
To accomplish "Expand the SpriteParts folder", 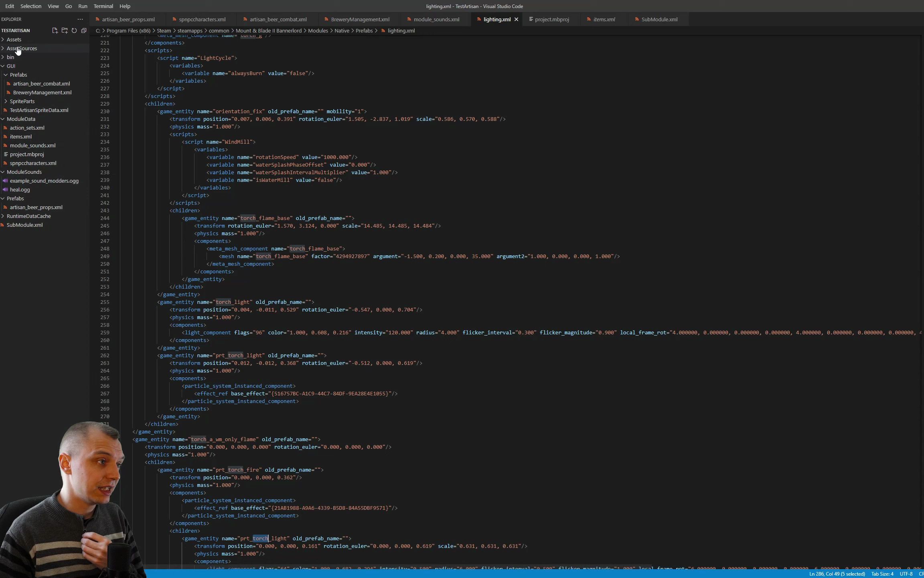I will coord(22,101).
